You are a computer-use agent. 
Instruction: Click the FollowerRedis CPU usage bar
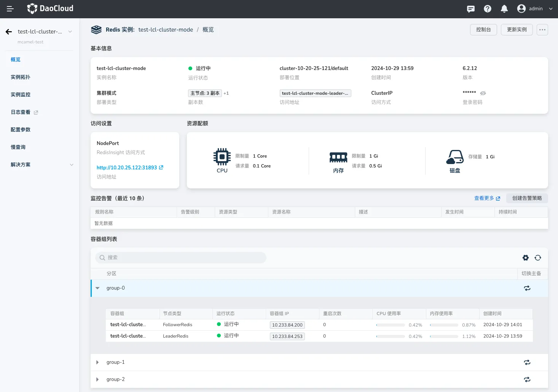pos(391,325)
